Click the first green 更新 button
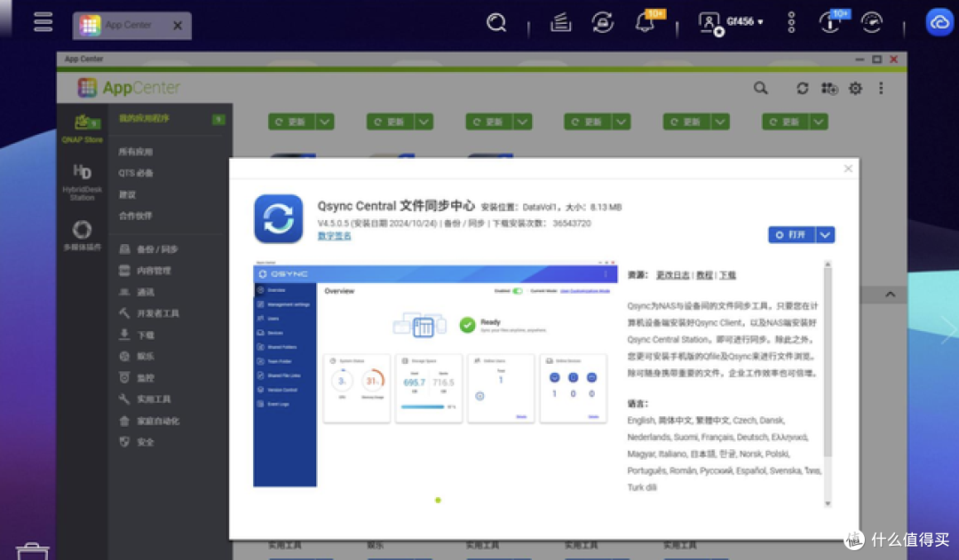Viewport: 959px width, 560px height. coord(292,122)
